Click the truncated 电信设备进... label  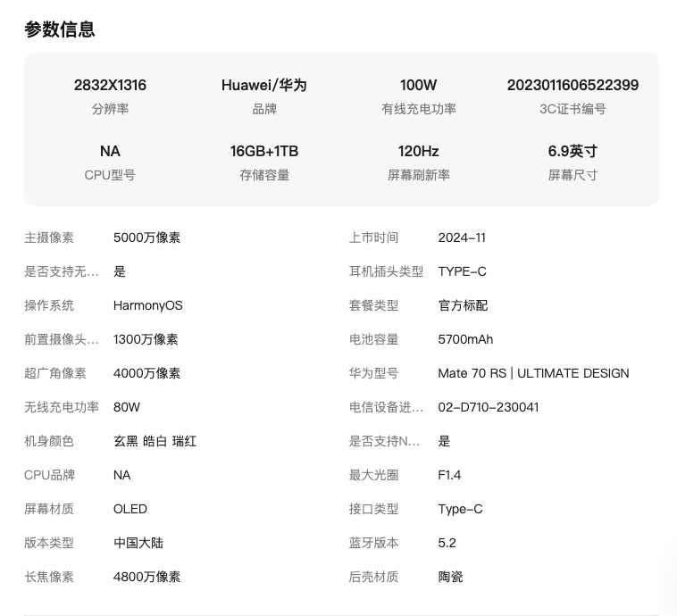coord(386,407)
